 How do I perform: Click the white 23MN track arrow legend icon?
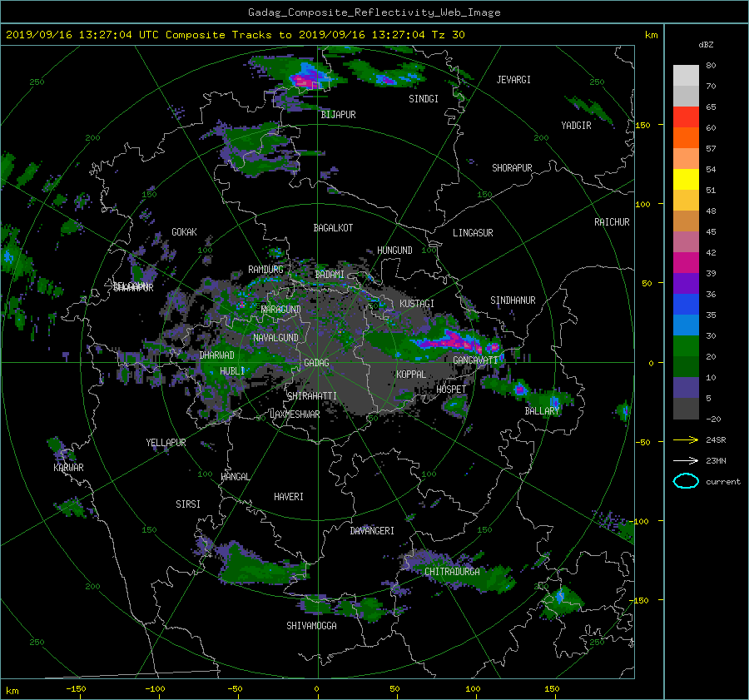click(686, 460)
